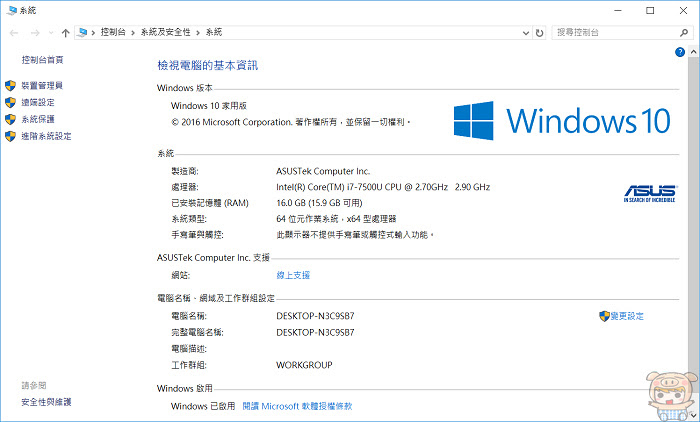This screenshot has height=422, width=700.
Task: Expand chevron after 控制台 breadcrumb
Action: [x=133, y=33]
